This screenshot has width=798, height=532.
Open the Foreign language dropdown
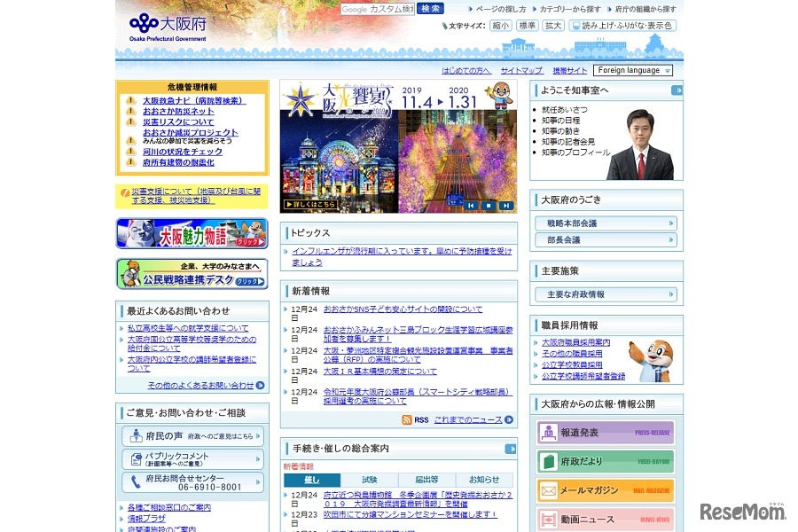633,70
